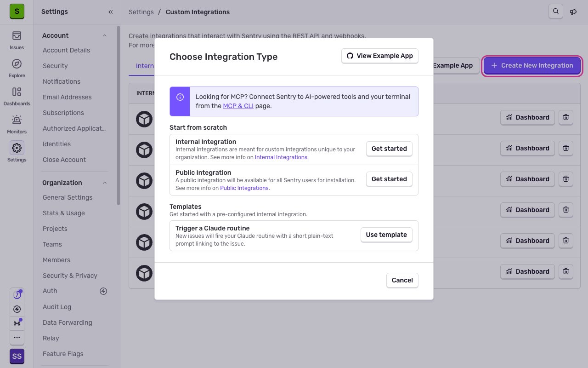Click the lightning badge beside Auth
Image resolution: width=588 pixels, height=368 pixels.
pyautogui.click(x=103, y=291)
